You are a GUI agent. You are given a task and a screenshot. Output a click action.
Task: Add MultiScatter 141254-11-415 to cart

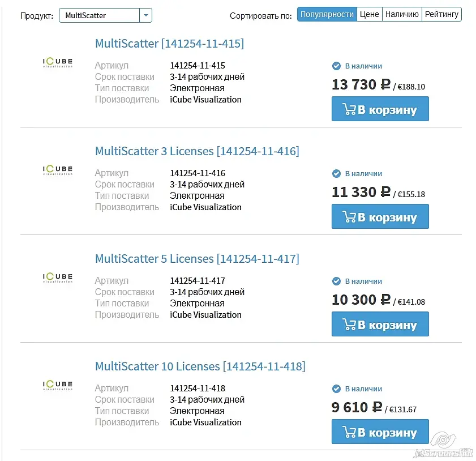point(380,109)
